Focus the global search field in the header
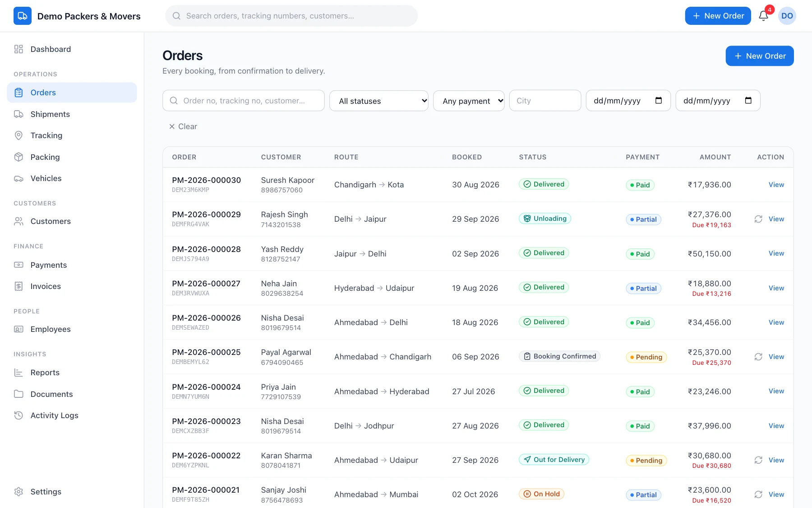The image size is (812, 508). point(291,16)
